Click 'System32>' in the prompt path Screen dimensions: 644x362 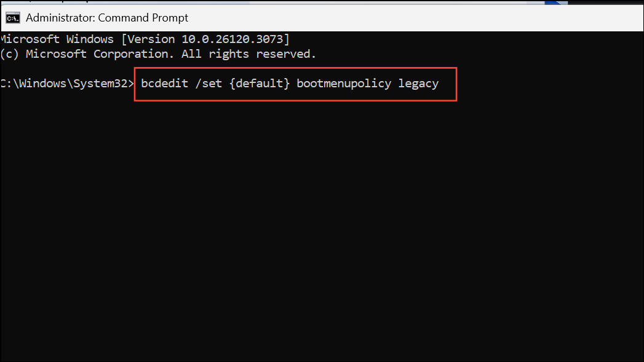(x=103, y=84)
